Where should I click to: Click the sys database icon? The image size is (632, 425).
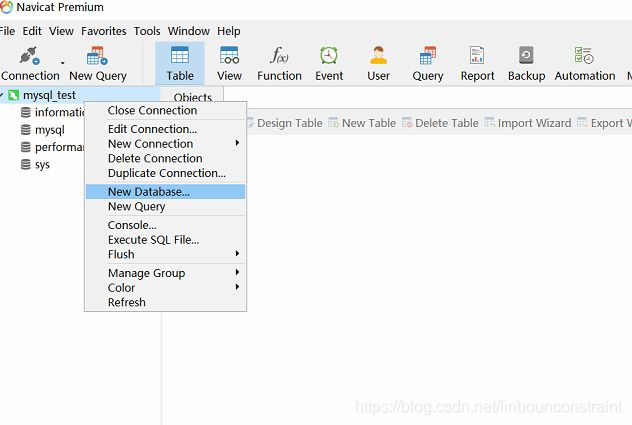click(25, 165)
